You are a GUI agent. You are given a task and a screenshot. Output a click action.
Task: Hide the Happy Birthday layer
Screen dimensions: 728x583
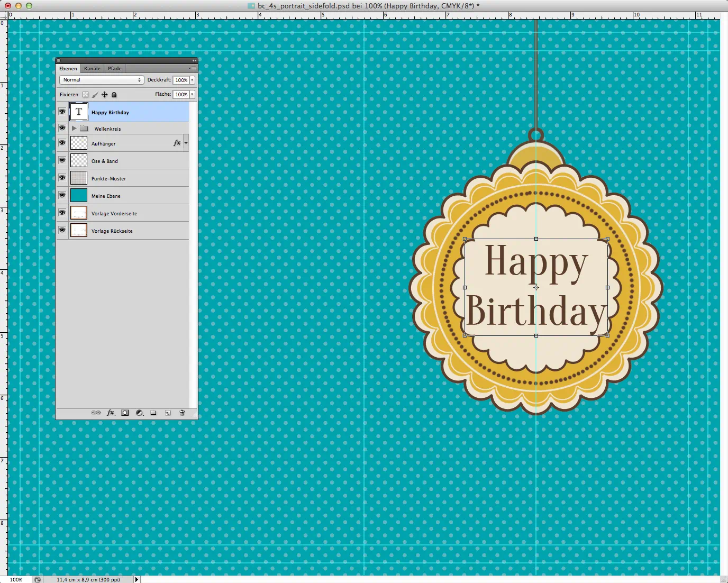62,112
